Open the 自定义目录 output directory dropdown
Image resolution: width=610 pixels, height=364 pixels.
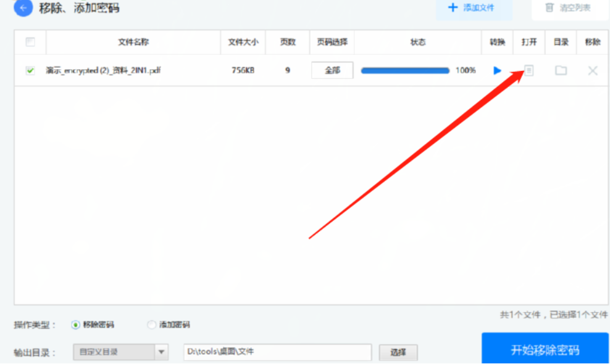tap(120, 352)
